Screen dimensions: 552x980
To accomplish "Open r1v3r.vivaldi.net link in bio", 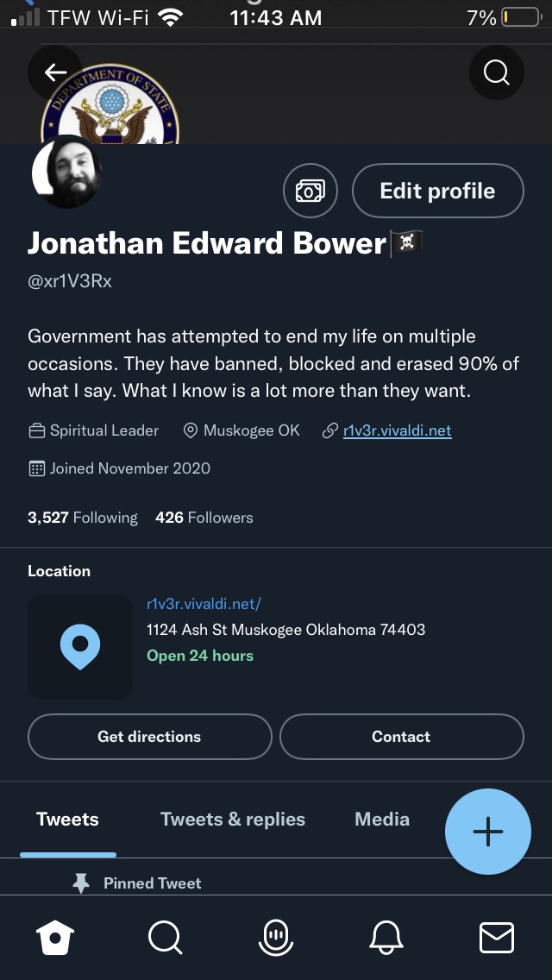I will tap(397, 430).
